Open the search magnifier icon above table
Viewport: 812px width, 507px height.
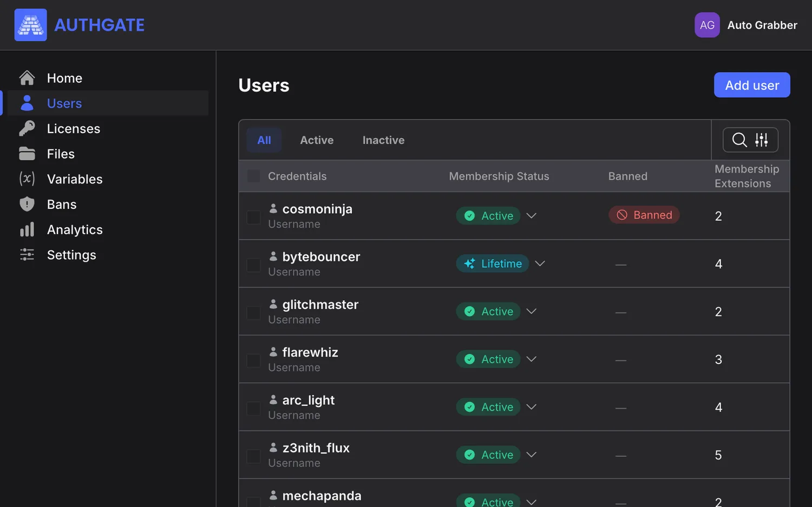coord(739,140)
